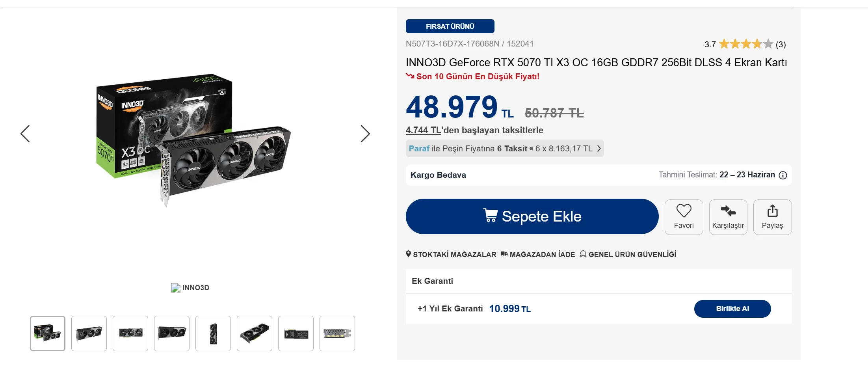Screen dimensions: 868x367
Task: Open delivery estimate info icon
Action: click(x=783, y=175)
